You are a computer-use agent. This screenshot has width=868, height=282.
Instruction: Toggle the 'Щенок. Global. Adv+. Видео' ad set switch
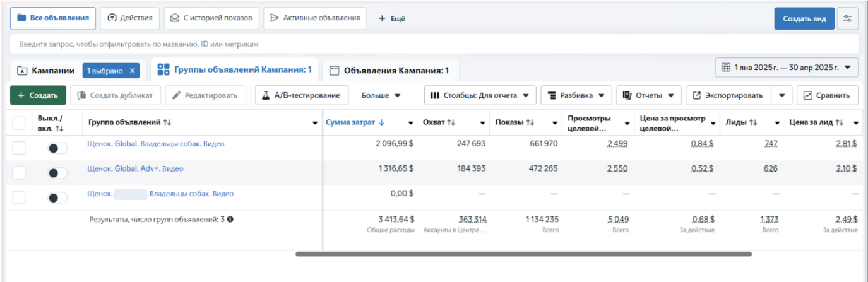57,173
